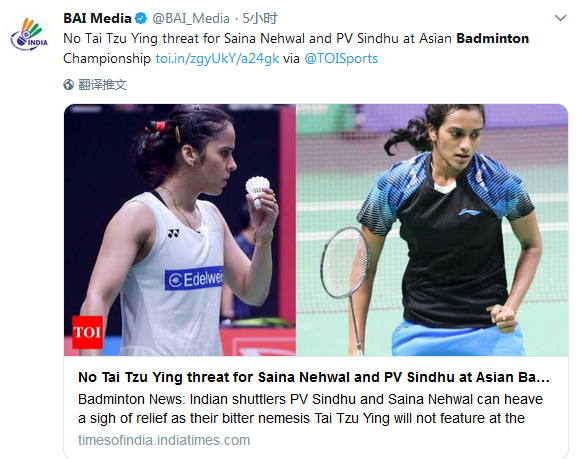Click the tweet body text to expand

(296, 48)
